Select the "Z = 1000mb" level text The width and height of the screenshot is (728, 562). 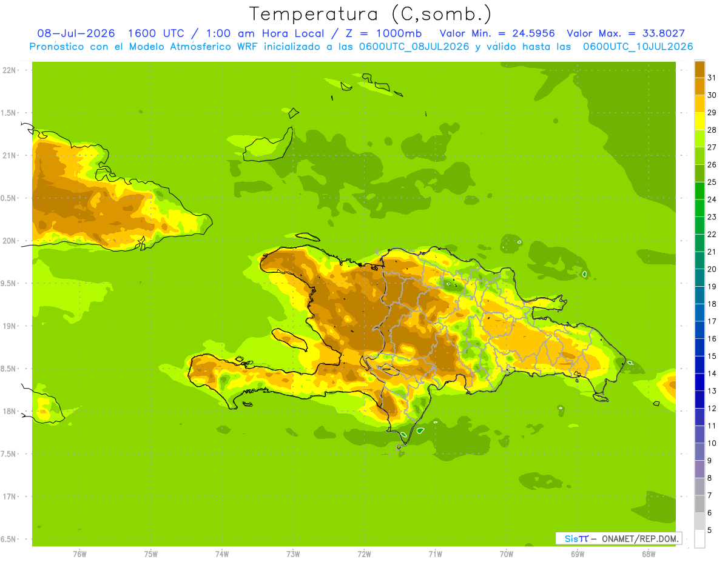coord(385,34)
